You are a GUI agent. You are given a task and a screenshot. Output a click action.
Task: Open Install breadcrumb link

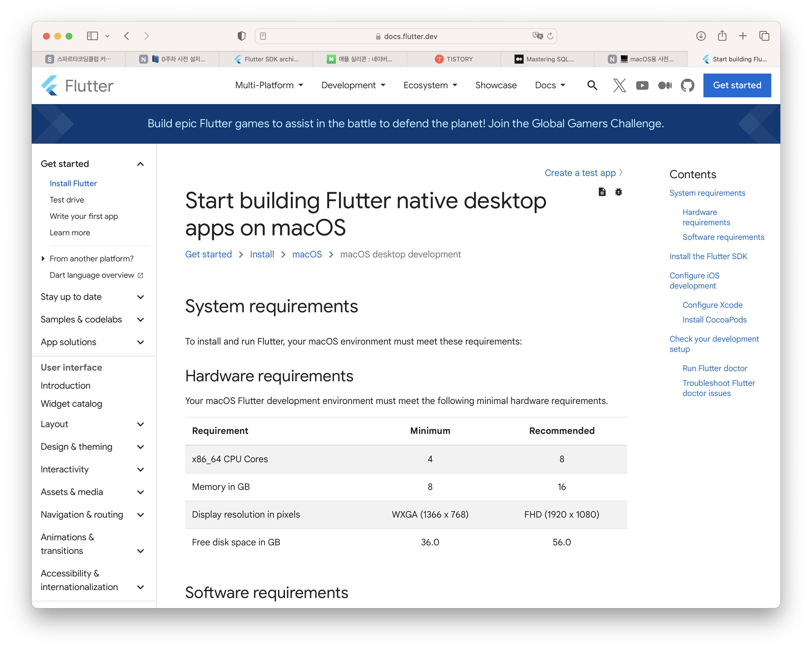(262, 254)
